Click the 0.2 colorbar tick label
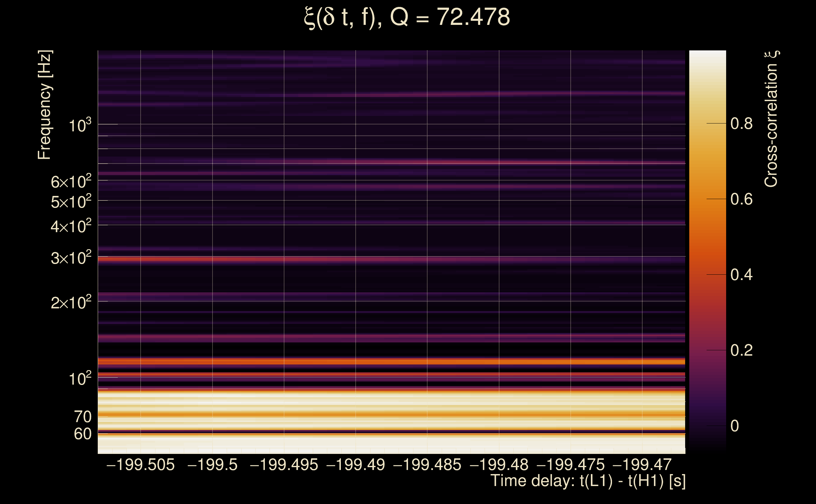816x504 pixels. [x=742, y=350]
